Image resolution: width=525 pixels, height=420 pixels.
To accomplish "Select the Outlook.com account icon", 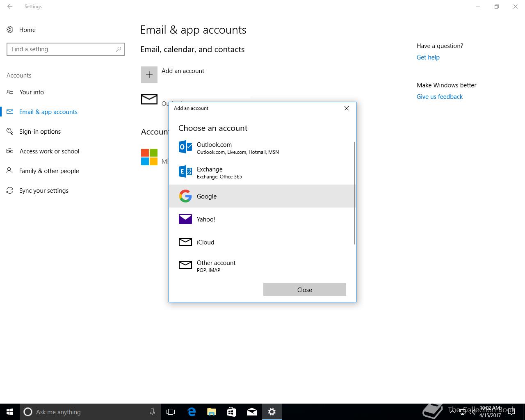I will (x=185, y=147).
